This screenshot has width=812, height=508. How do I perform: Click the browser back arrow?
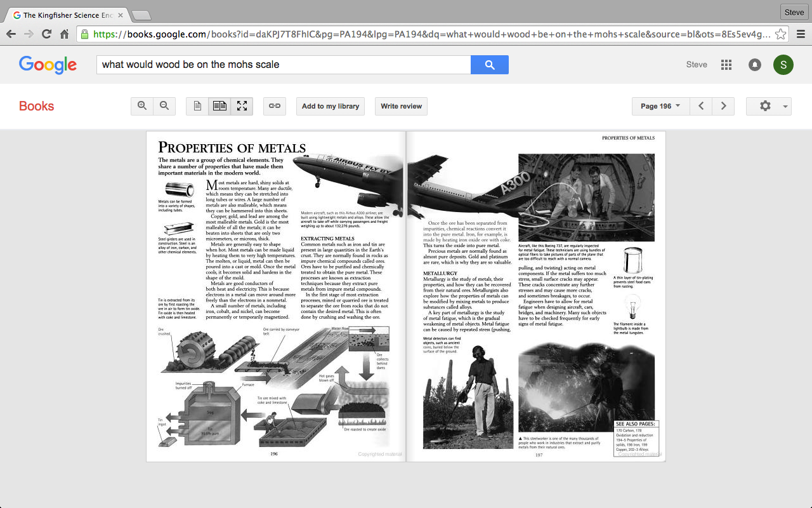tap(11, 34)
